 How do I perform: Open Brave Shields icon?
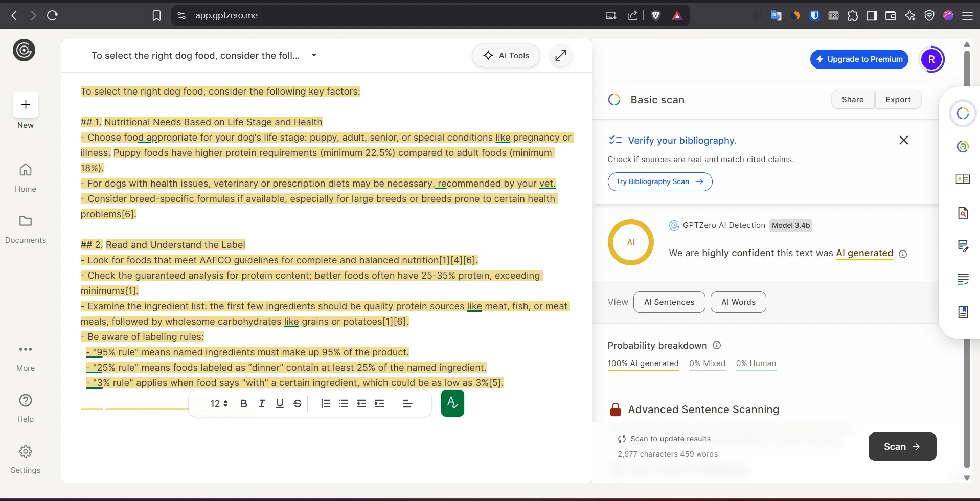tap(656, 15)
